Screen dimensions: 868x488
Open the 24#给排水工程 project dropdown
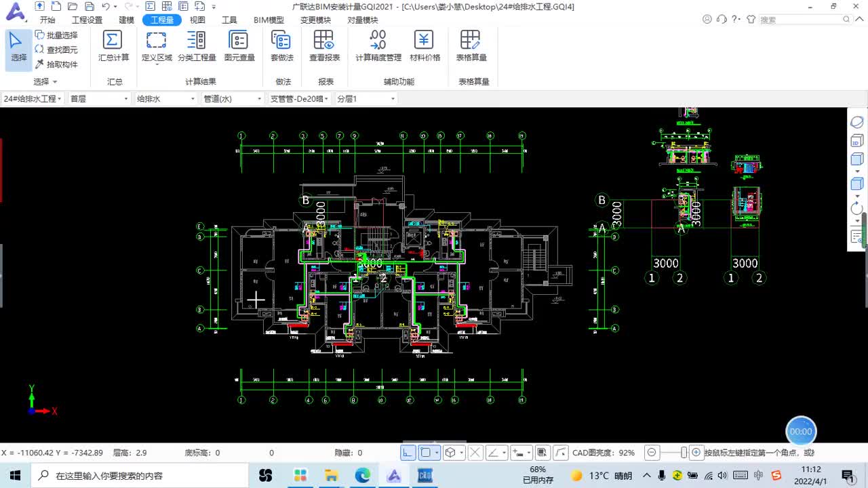coord(33,99)
